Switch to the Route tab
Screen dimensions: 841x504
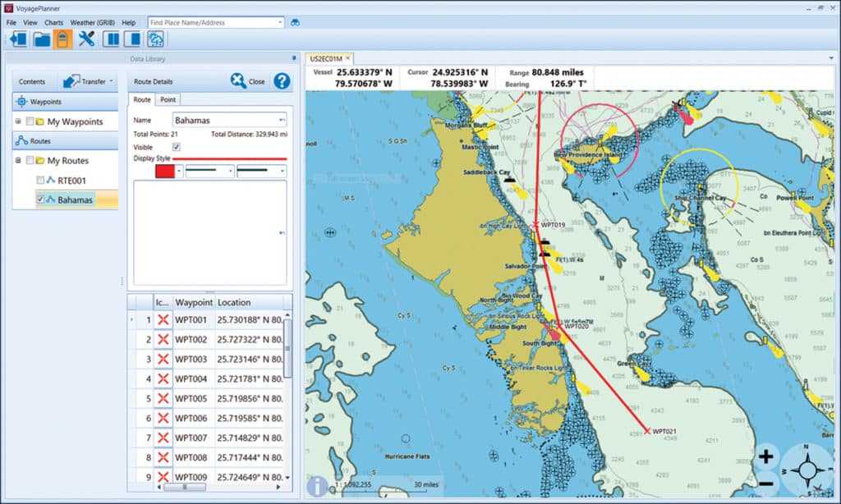(142, 99)
